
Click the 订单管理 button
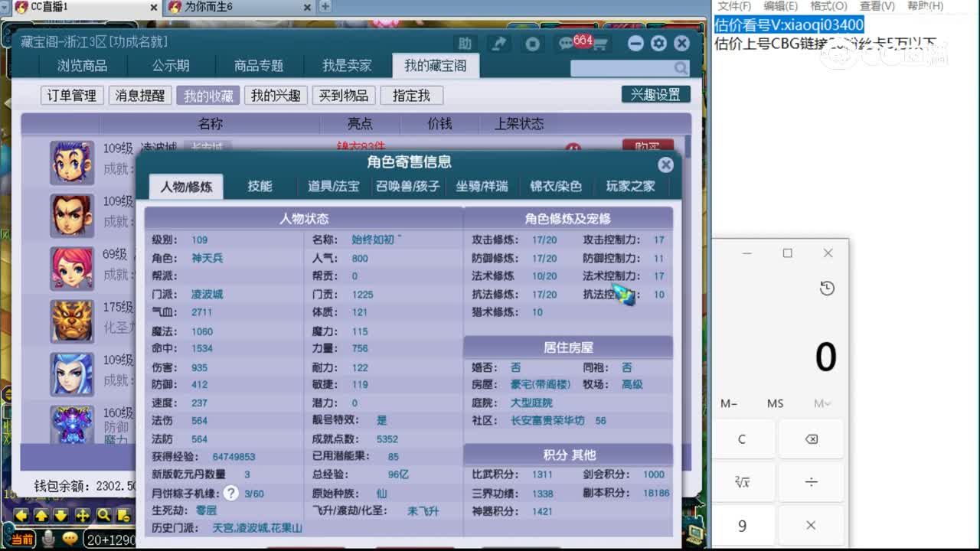(x=71, y=95)
